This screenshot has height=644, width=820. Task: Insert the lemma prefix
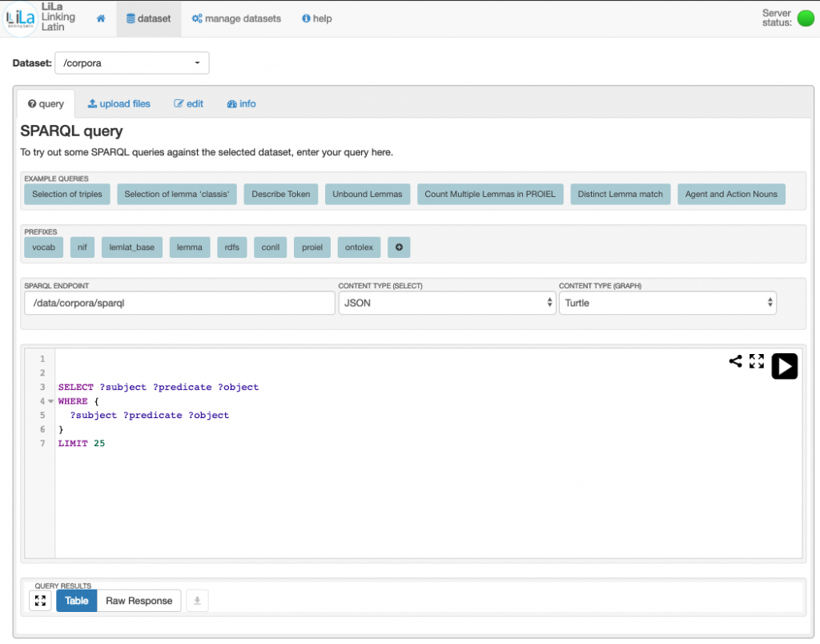[189, 248]
